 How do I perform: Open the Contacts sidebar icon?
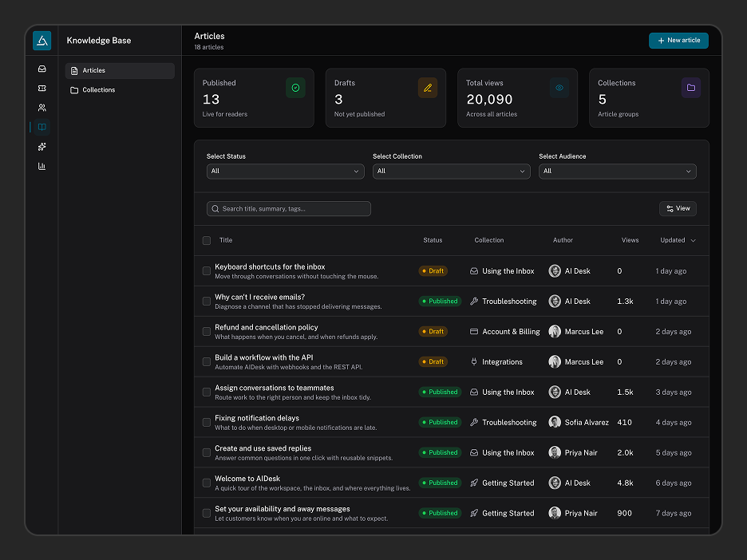point(42,108)
